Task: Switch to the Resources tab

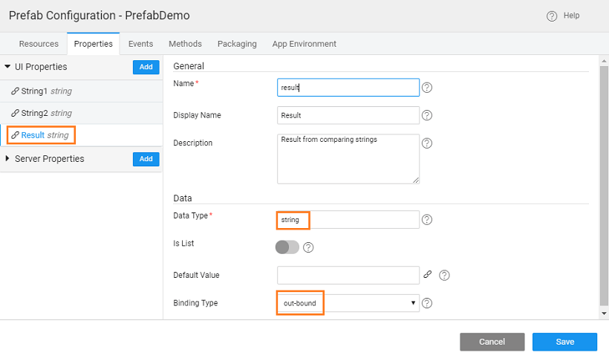Action: 39,44
